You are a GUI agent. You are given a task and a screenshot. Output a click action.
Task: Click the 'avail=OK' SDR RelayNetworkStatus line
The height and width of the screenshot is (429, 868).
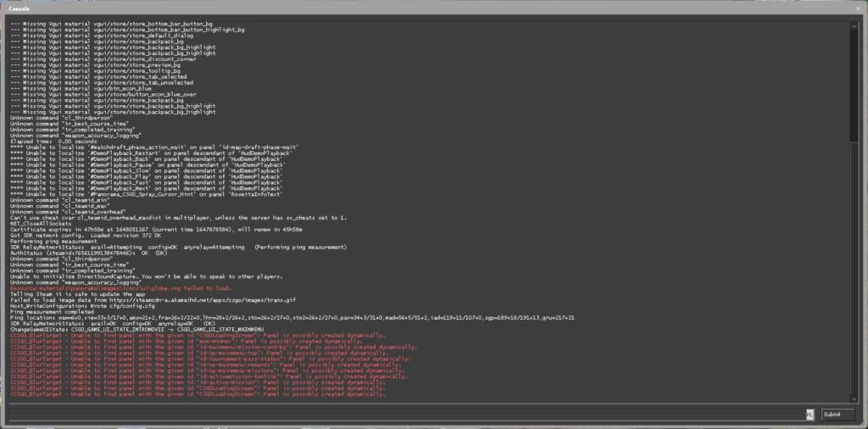click(113, 323)
